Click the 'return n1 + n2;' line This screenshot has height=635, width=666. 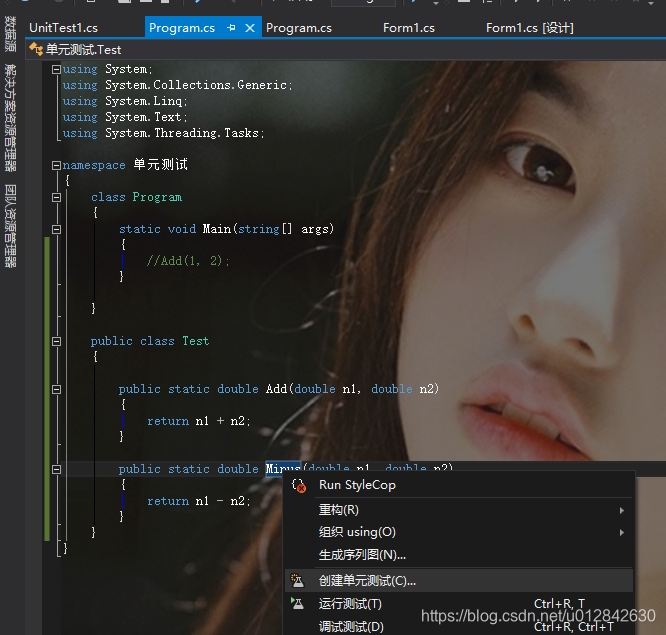coord(199,421)
